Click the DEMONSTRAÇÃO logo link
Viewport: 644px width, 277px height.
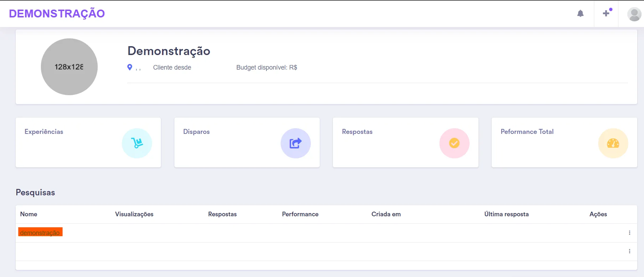coord(57,13)
